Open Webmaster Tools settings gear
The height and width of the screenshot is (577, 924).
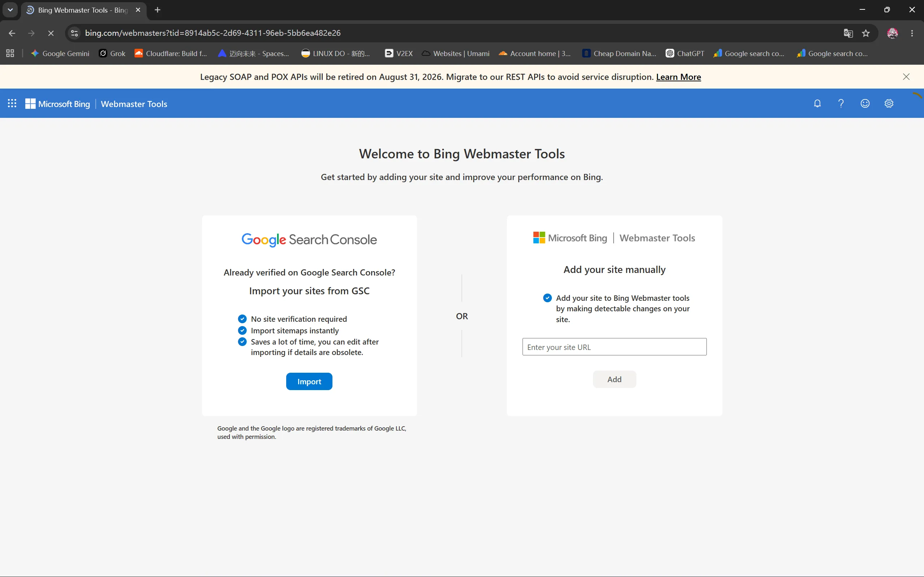tap(889, 103)
